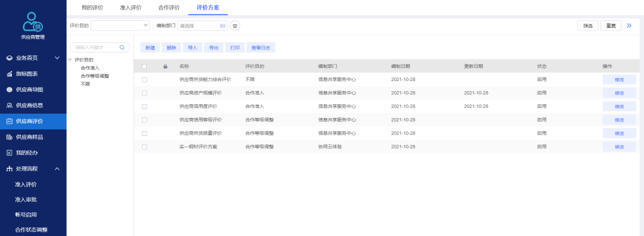Screen dimensions: 644x236
Task: Click the 供应商管理 logo icon
Action: [33, 22]
